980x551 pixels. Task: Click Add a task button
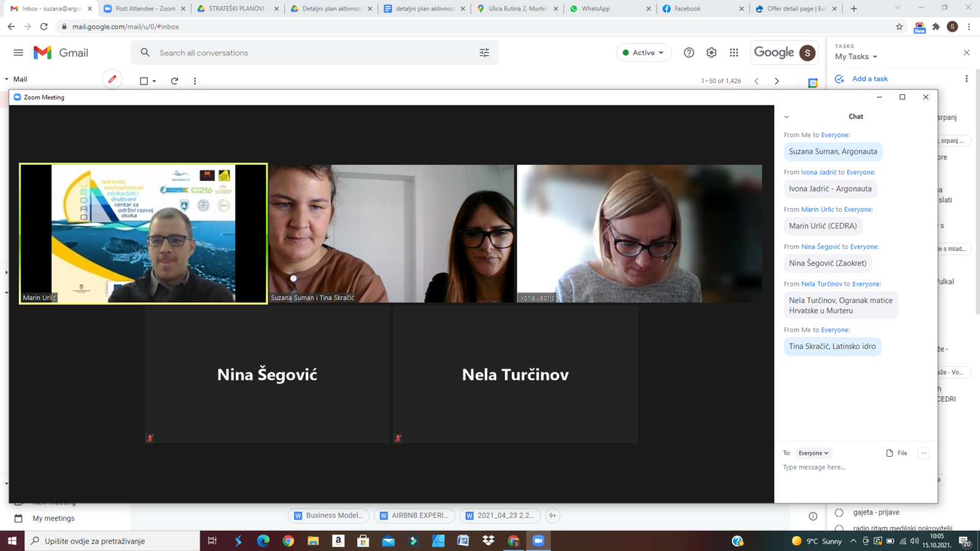click(869, 79)
